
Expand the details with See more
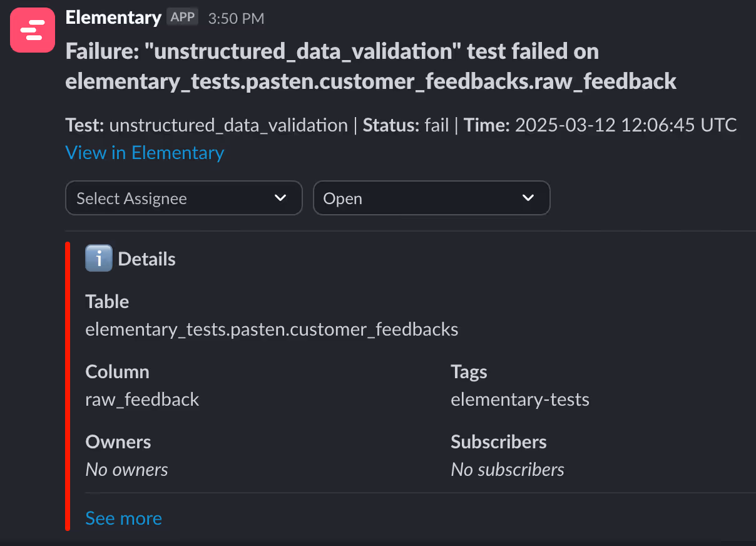[x=123, y=518]
